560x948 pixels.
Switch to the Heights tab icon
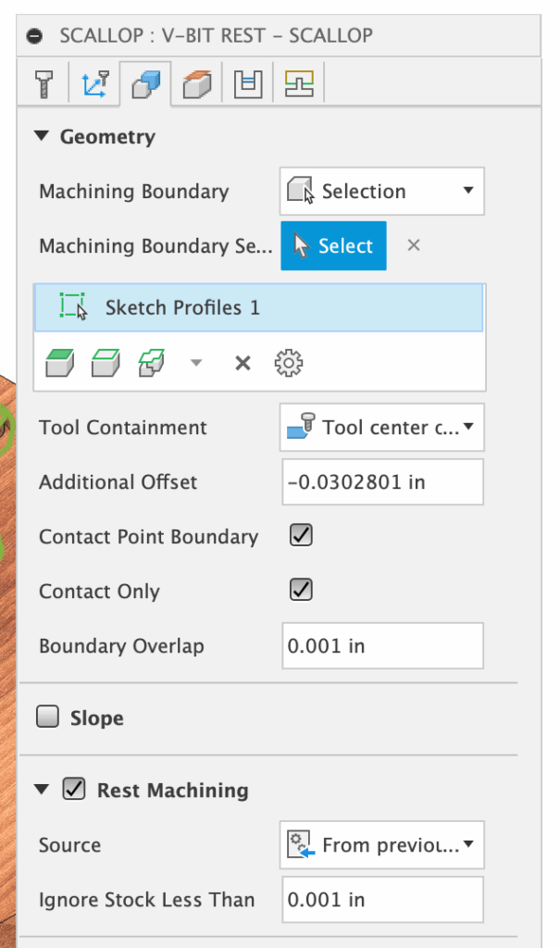197,84
